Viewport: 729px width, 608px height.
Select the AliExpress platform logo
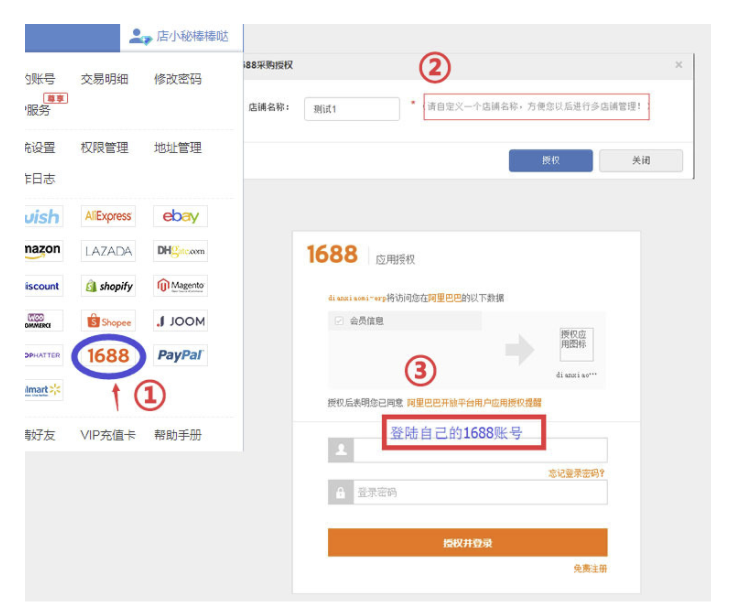coord(108,216)
